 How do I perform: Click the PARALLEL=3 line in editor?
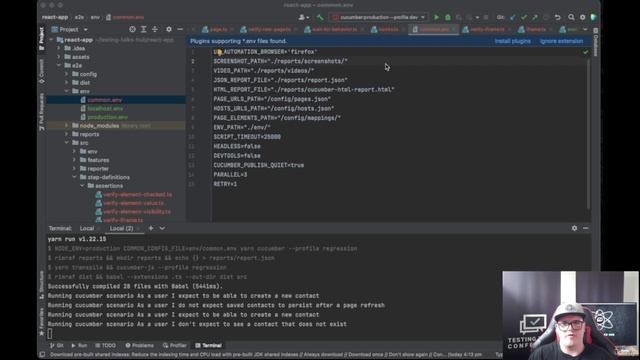pos(230,175)
